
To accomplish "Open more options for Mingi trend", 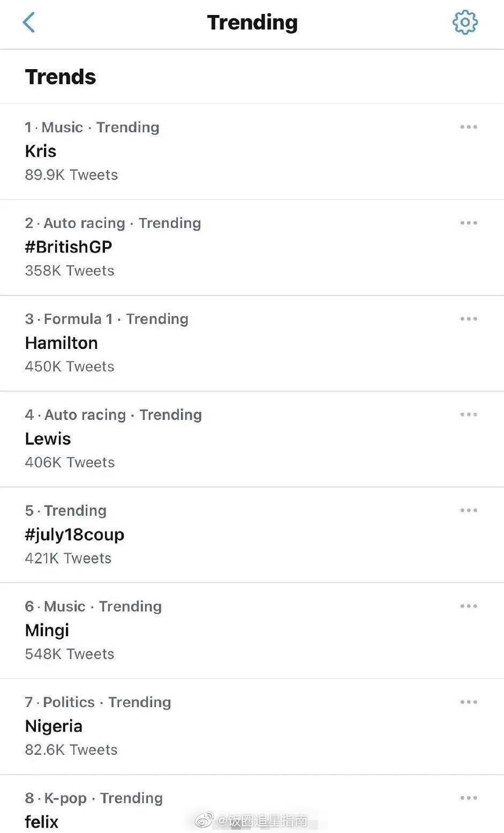I will tap(468, 606).
